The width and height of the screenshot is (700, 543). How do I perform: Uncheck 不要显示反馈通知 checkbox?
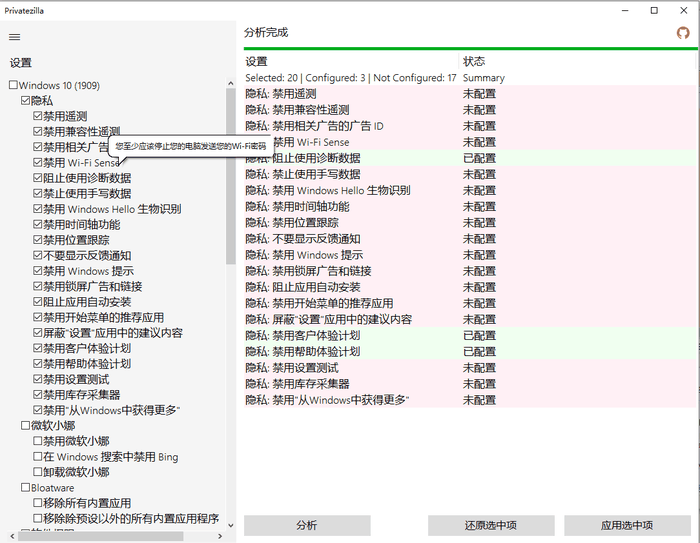tap(38, 255)
